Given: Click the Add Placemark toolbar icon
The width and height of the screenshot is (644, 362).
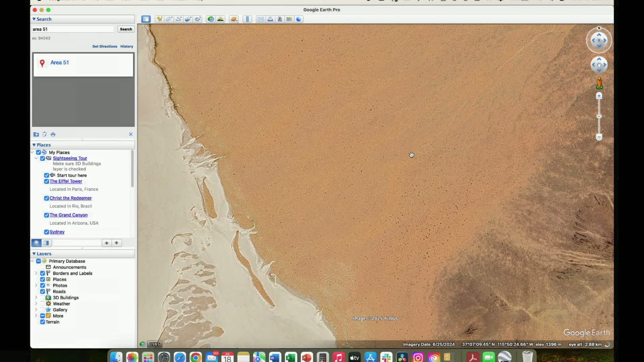Looking at the screenshot, I should click(x=159, y=19).
